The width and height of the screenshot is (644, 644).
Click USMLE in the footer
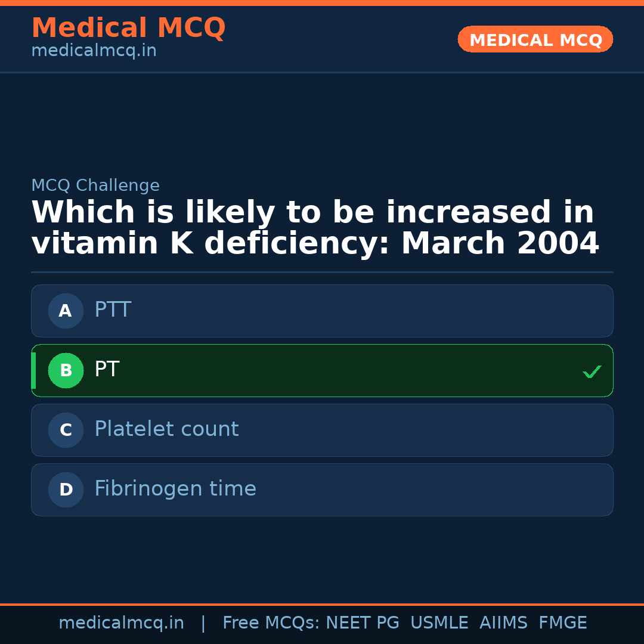pyautogui.click(x=439, y=623)
